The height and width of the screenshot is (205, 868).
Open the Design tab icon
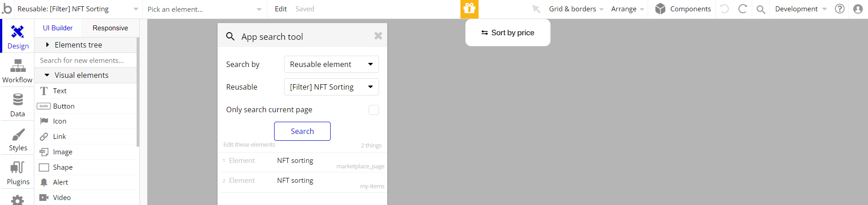point(18,32)
